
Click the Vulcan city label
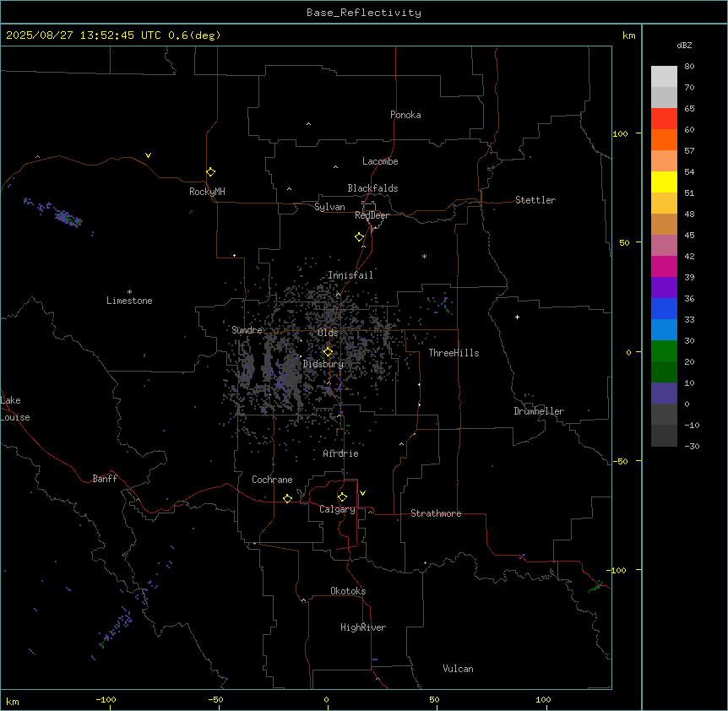pos(459,669)
